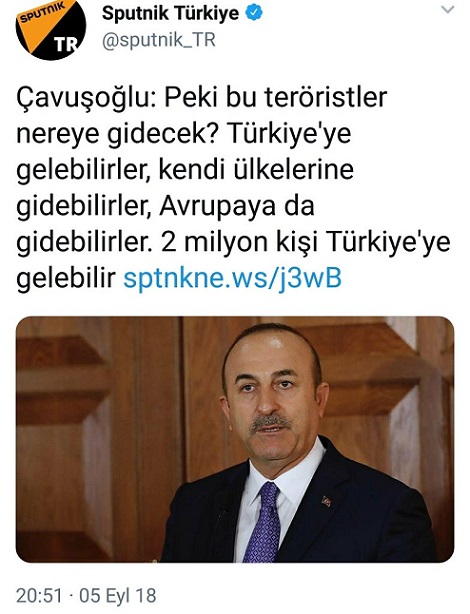Viewport: 470px width, 614px height.
Task: Click the TR letters in the avatar
Action: pos(66,45)
